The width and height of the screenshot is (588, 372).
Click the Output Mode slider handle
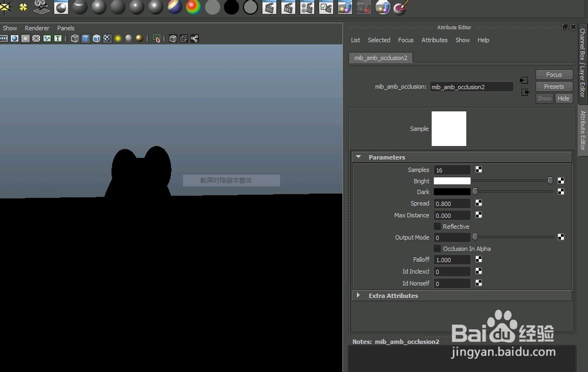(475, 237)
